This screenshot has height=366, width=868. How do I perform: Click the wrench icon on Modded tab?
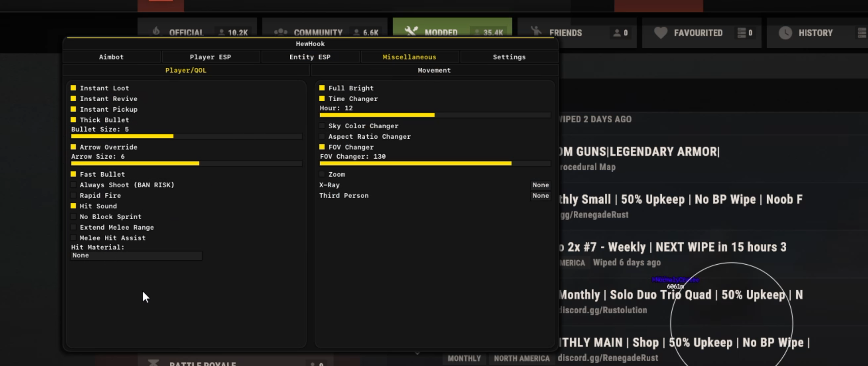pos(411,31)
